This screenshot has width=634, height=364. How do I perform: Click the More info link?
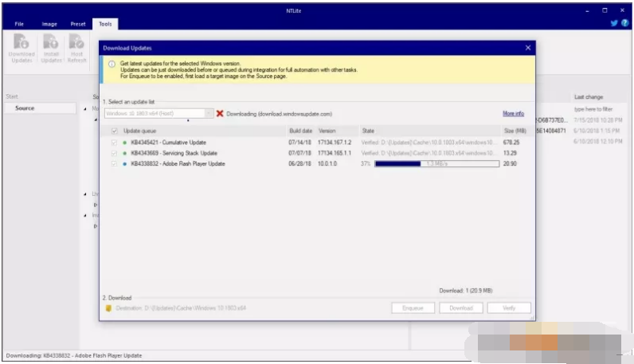(x=513, y=114)
